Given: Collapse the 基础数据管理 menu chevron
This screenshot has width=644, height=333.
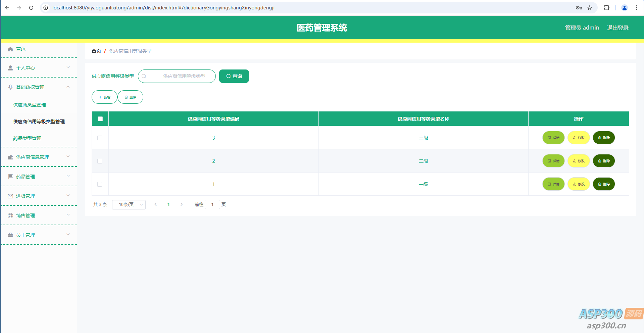Looking at the screenshot, I should pyautogui.click(x=68, y=87).
